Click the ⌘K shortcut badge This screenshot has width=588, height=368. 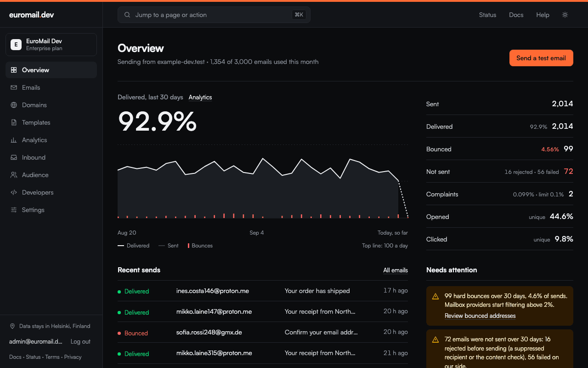[299, 15]
